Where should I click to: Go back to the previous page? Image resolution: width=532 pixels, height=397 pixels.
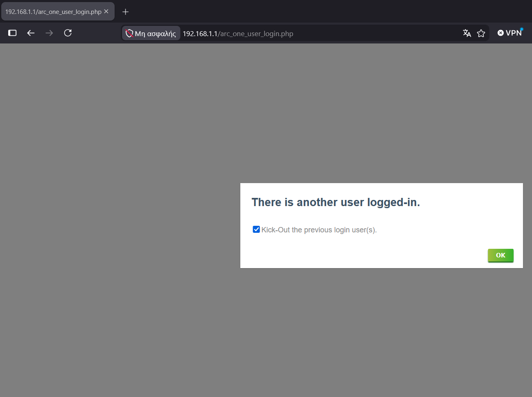31,33
